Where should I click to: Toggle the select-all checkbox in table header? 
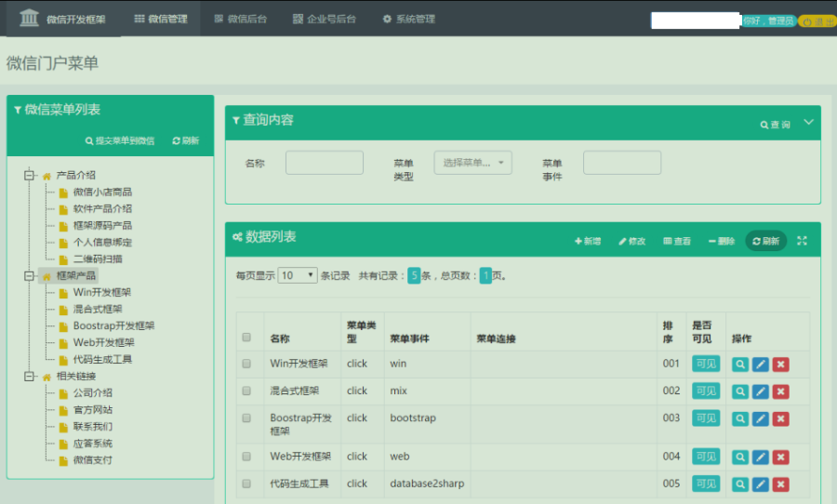[x=246, y=337]
